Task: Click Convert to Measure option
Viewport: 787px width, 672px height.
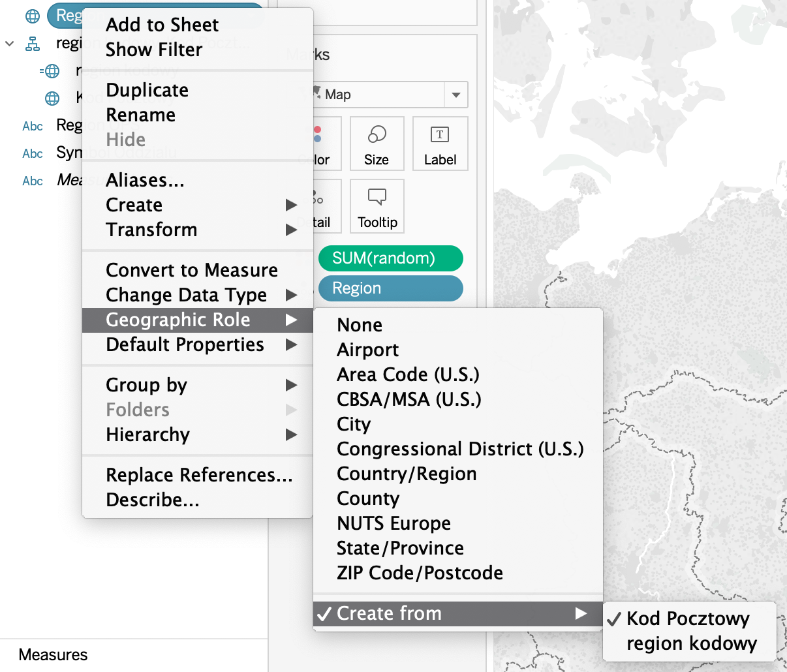Action: coord(191,270)
